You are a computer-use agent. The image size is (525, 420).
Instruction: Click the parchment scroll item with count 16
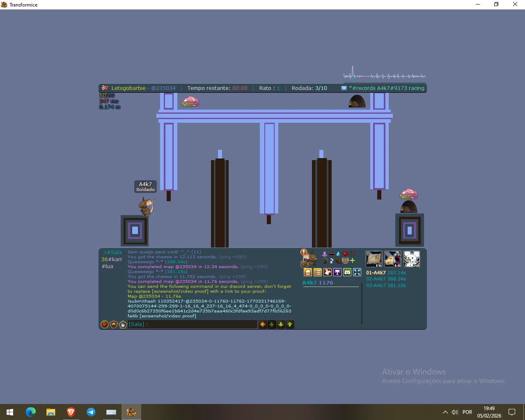374,259
